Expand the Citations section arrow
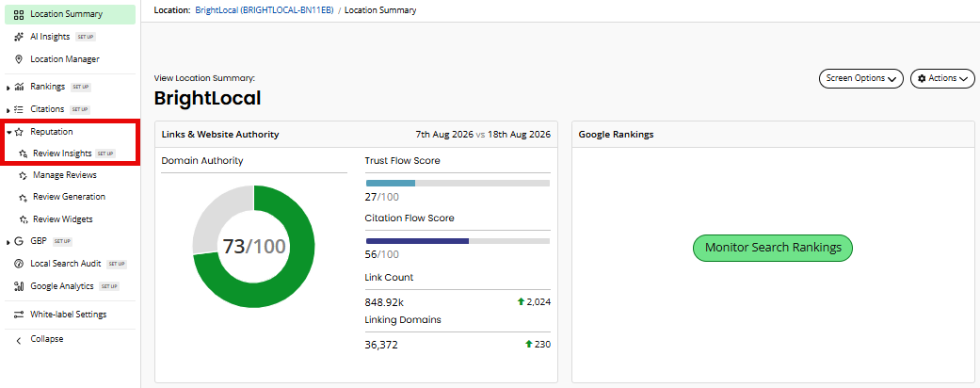The width and height of the screenshot is (980, 388). click(x=8, y=110)
